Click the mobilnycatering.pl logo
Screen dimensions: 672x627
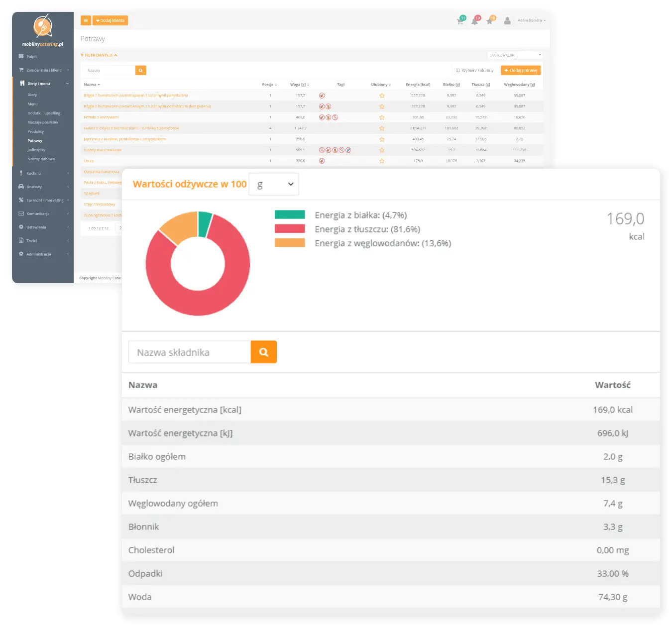click(43, 30)
